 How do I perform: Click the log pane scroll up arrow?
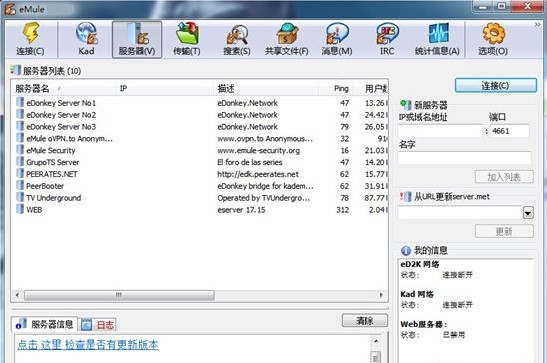[376, 341]
